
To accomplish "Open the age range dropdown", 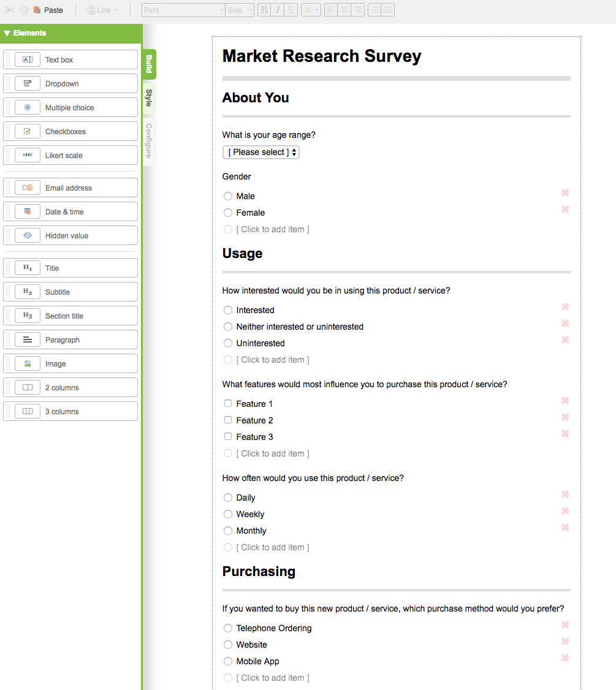I will [261, 152].
